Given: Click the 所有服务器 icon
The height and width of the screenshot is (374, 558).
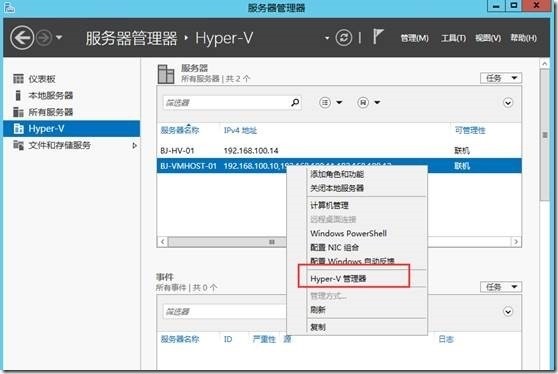Looking at the screenshot, I should 19,112.
